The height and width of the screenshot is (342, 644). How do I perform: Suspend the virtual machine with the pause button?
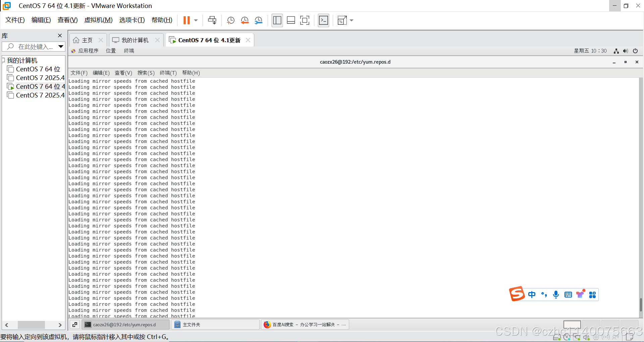click(186, 20)
